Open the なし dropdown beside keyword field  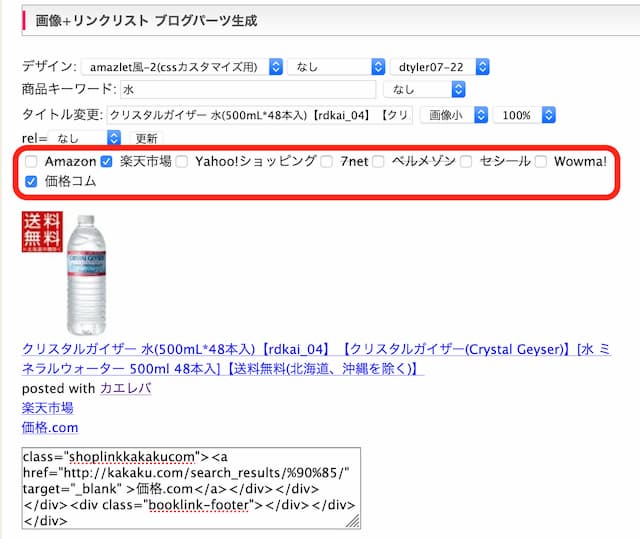click(x=424, y=89)
